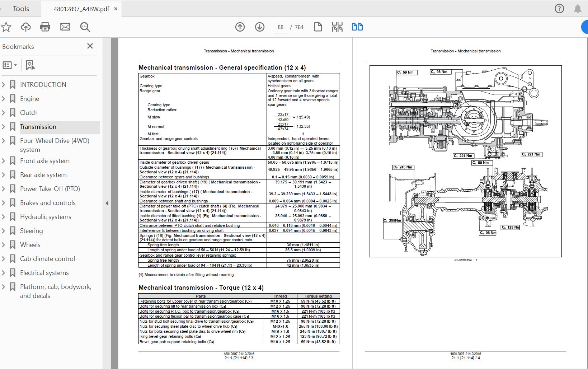Viewport: 588px width, 369px height.
Task: Click the 'C1 59 Nm' diagram label
Action: click(x=407, y=72)
